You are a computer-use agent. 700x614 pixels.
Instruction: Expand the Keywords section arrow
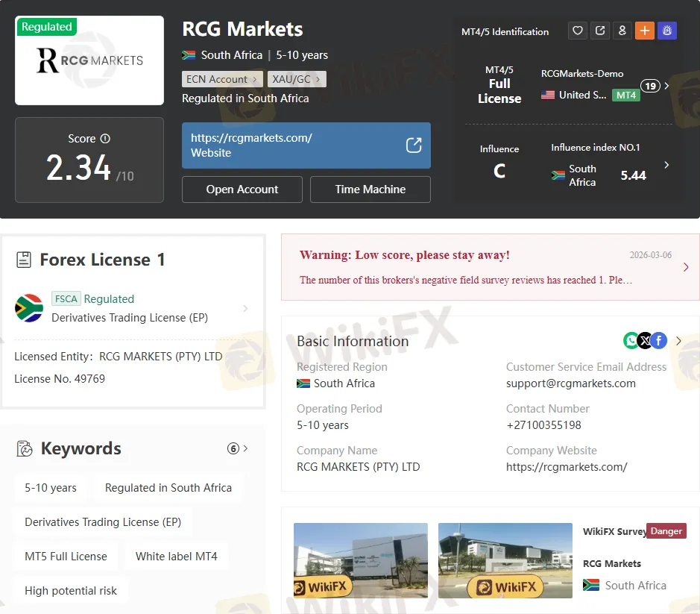click(246, 448)
